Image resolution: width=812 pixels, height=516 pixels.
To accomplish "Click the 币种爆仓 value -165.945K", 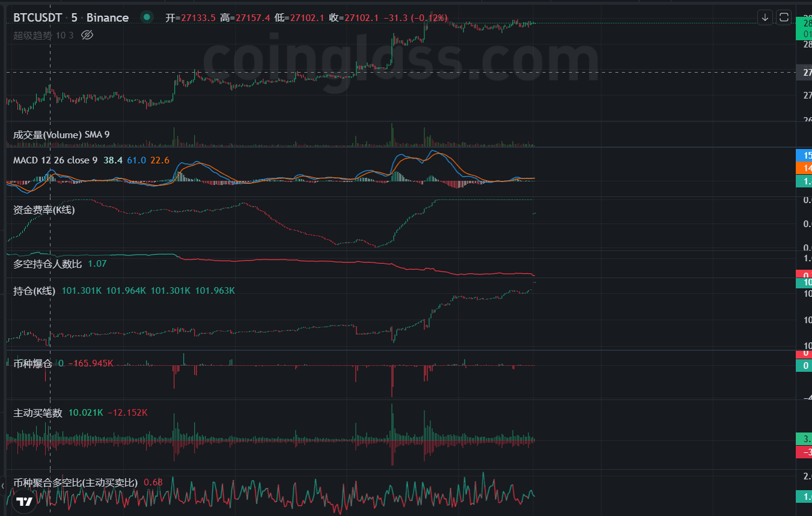I will pyautogui.click(x=91, y=363).
